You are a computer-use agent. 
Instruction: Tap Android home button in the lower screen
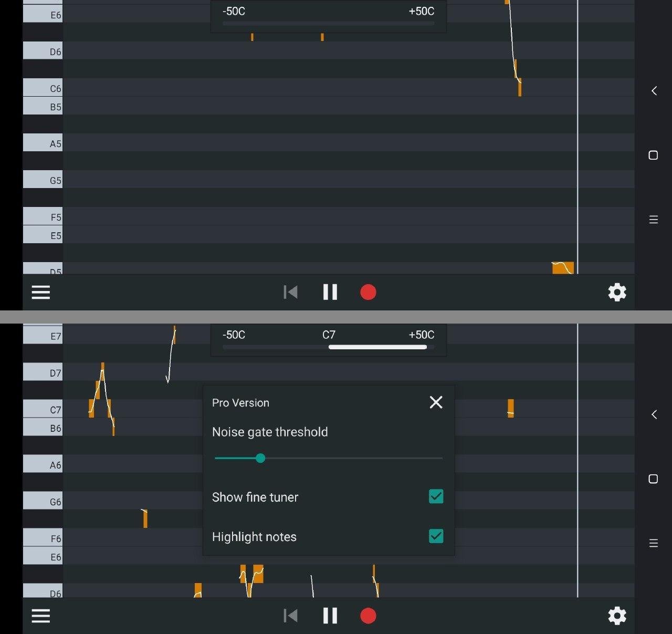653,479
